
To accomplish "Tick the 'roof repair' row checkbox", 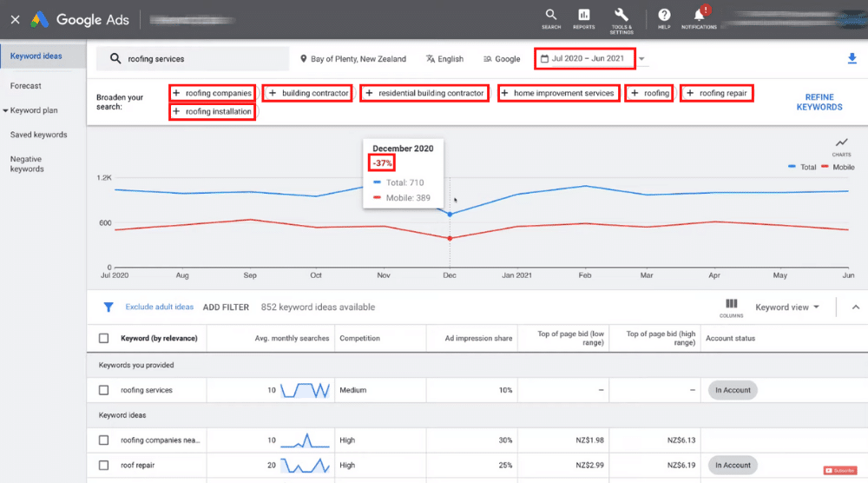I will [x=103, y=466].
